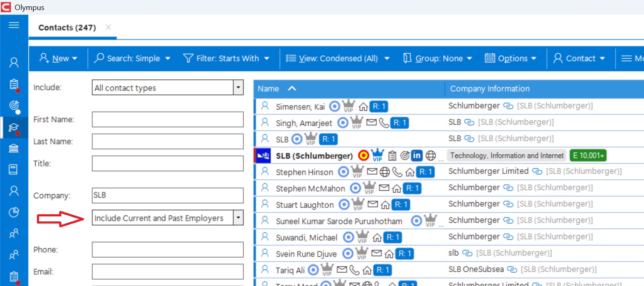Screen dimensions: 644x286
Task: Click the person icon for Suneel Kumar Sarode Purushotham
Action: pos(265,220)
